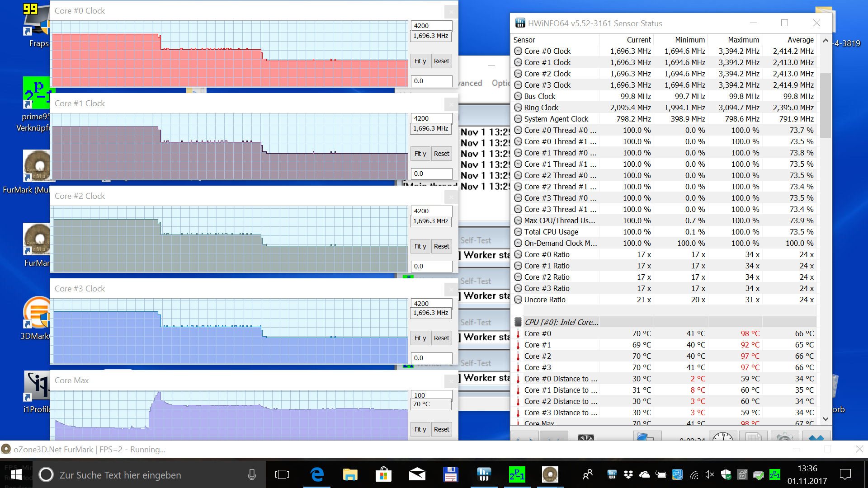Click the HWiNFO icon in taskbar
Viewport: 868px width, 488px height.
click(x=484, y=474)
